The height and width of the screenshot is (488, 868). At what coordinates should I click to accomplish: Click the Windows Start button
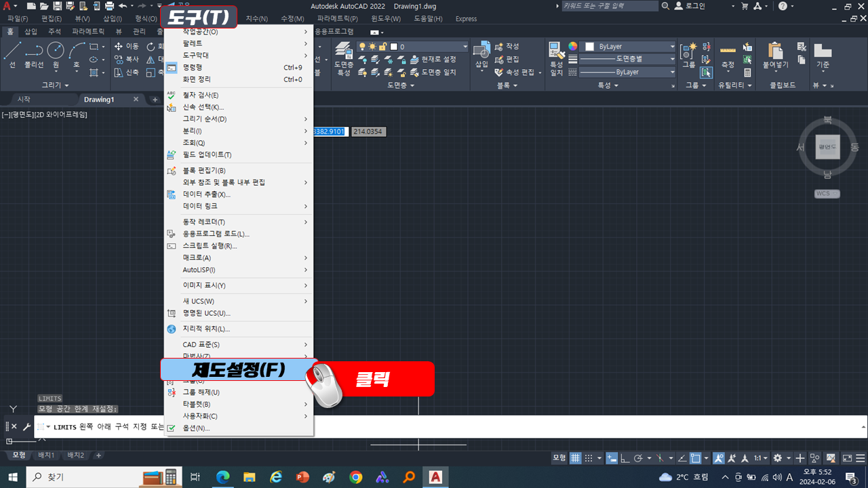pos(13,477)
